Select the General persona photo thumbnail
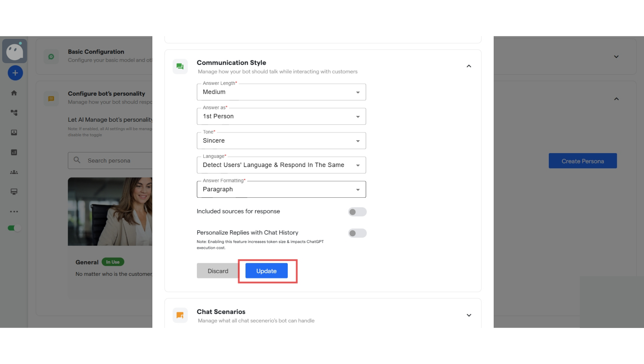The height and width of the screenshot is (364, 644). [x=110, y=212]
